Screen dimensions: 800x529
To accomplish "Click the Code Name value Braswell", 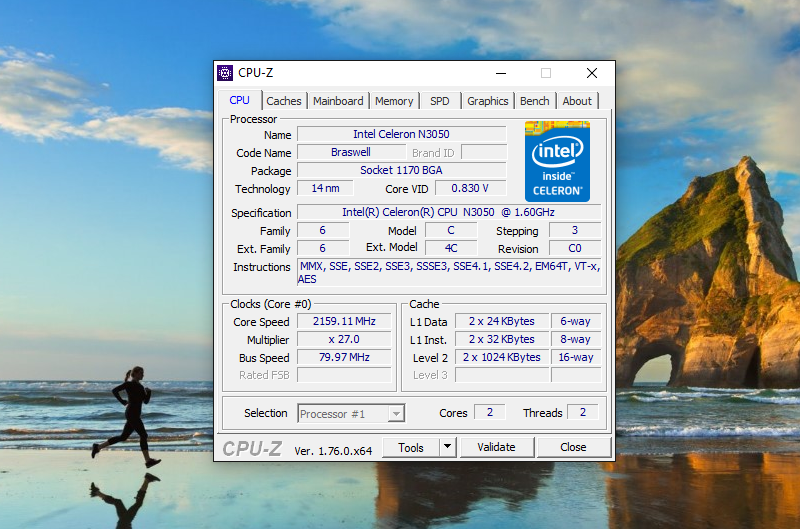I will click(x=351, y=152).
